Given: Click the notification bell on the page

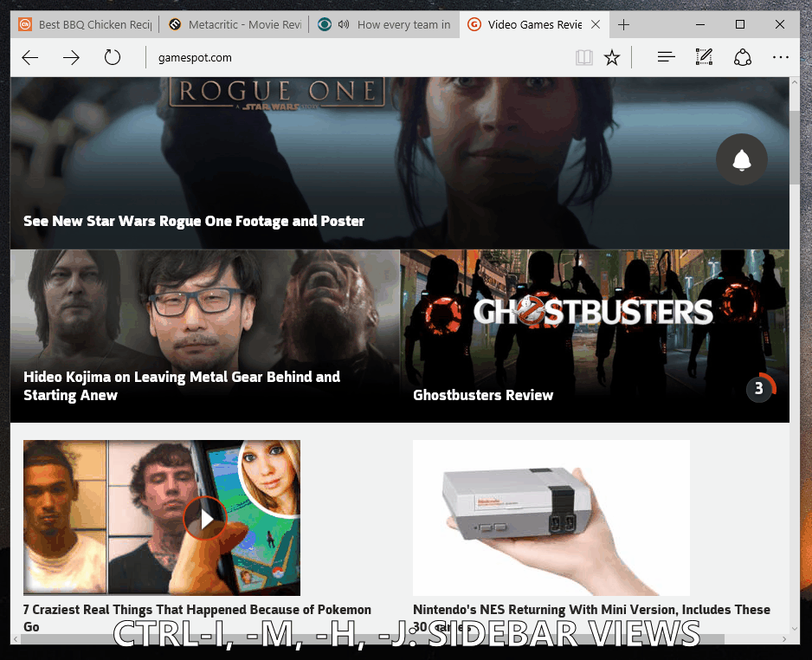Looking at the screenshot, I should pyautogui.click(x=742, y=159).
